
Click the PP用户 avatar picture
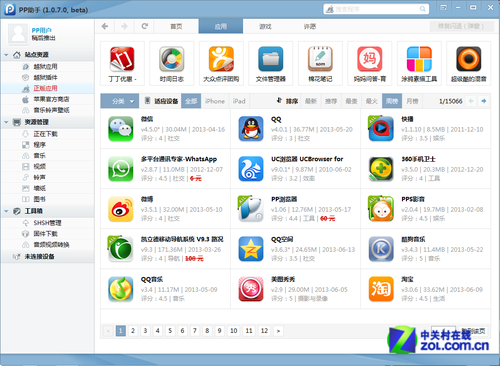pyautogui.click(x=18, y=33)
